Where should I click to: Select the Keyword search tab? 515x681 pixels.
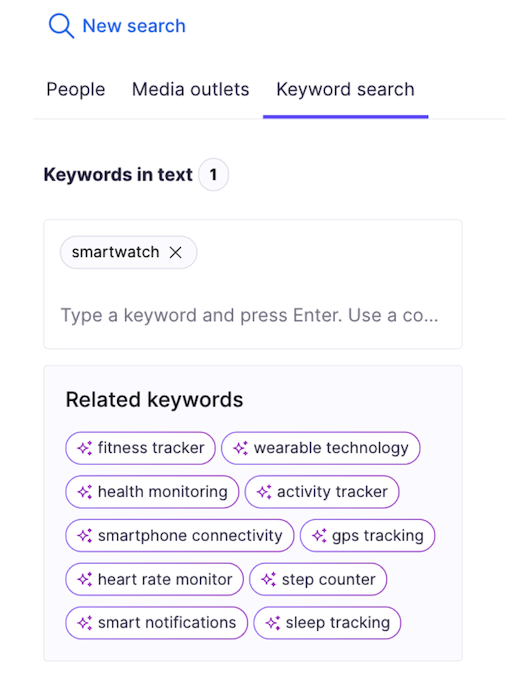346,90
